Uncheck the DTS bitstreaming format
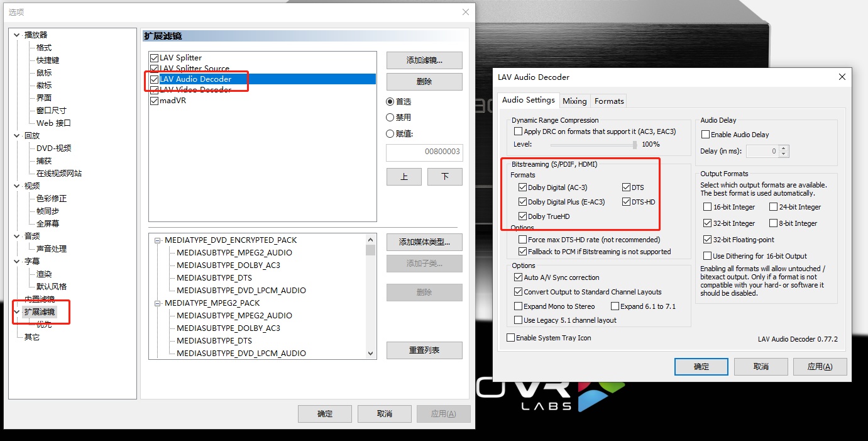 point(626,187)
